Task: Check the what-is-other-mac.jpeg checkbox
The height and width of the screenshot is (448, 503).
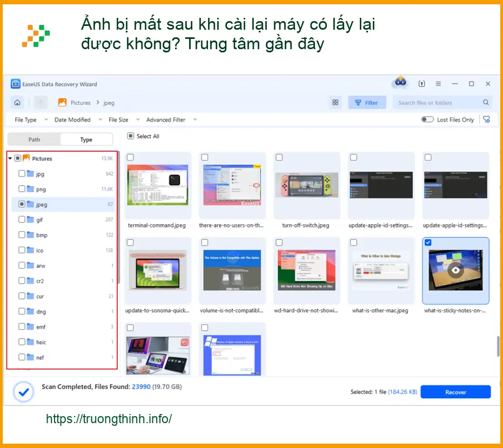Action: point(353,242)
